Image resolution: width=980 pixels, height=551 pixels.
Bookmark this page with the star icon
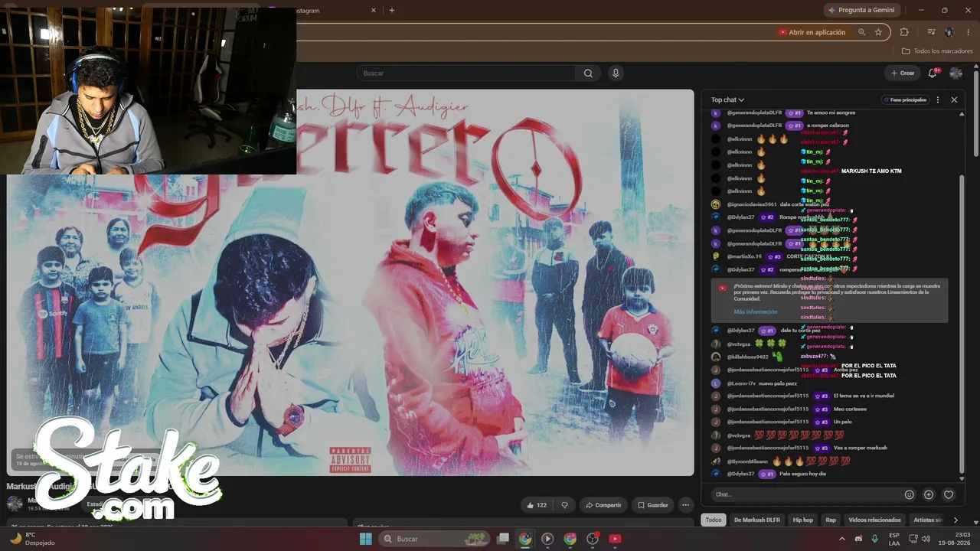point(878,32)
